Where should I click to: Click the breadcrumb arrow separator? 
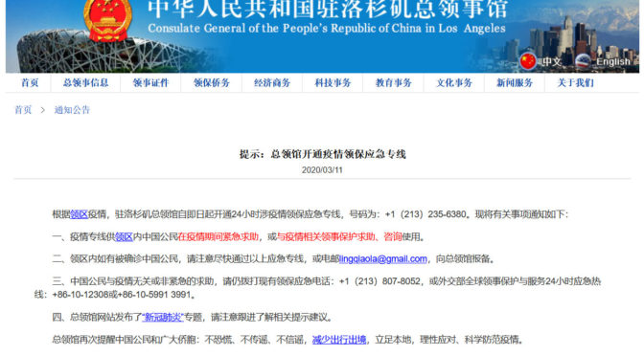click(x=43, y=110)
